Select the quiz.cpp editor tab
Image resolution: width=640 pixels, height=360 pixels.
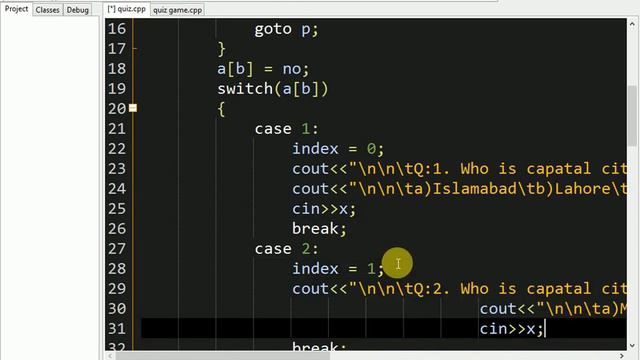(x=127, y=9)
